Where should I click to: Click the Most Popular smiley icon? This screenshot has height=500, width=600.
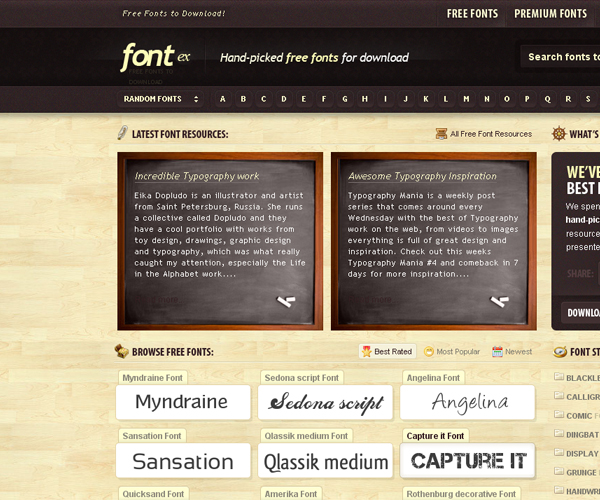pyautogui.click(x=429, y=352)
